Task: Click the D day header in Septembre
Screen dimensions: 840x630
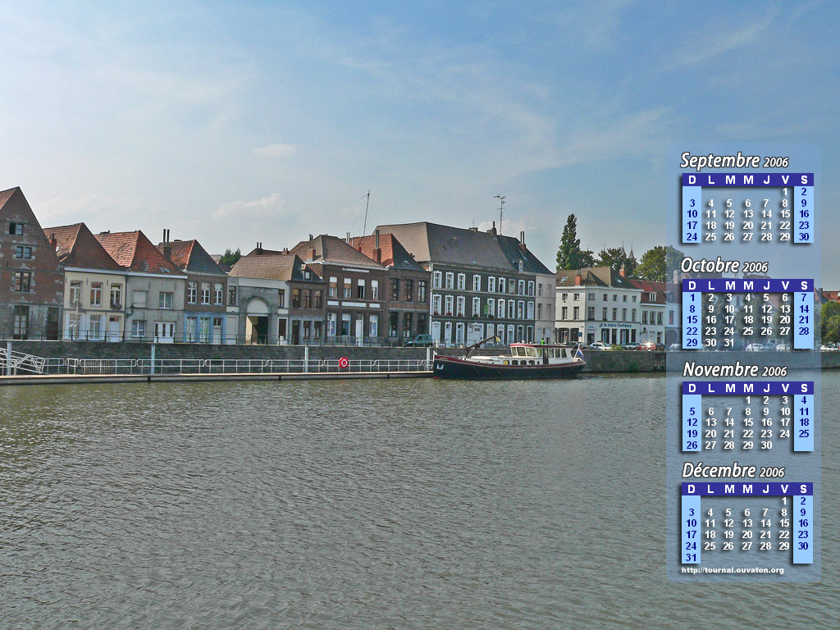Action: [x=692, y=180]
